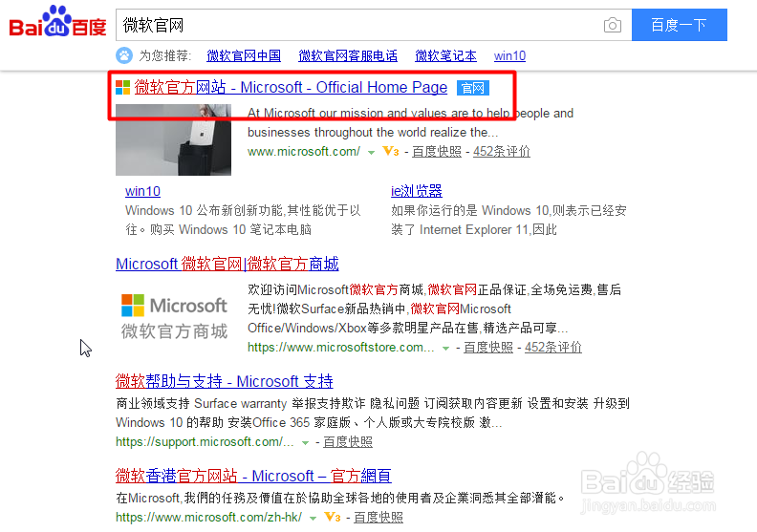Open the win10 sub-link under first result
Image resolution: width=757 pixels, height=532 pixels.
click(x=143, y=191)
